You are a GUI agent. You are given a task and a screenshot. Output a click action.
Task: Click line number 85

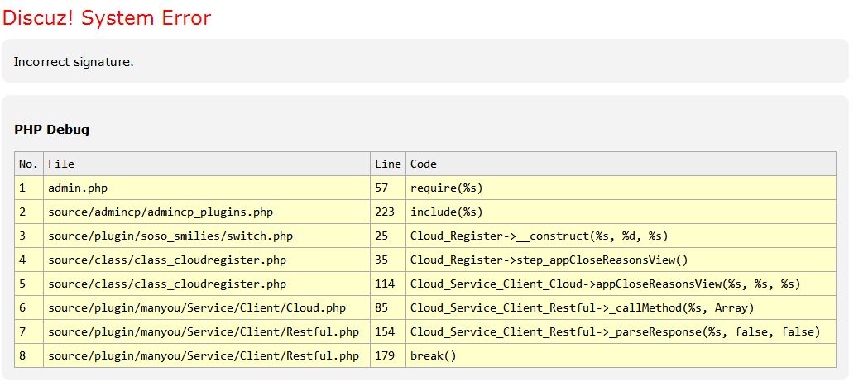[387, 307]
